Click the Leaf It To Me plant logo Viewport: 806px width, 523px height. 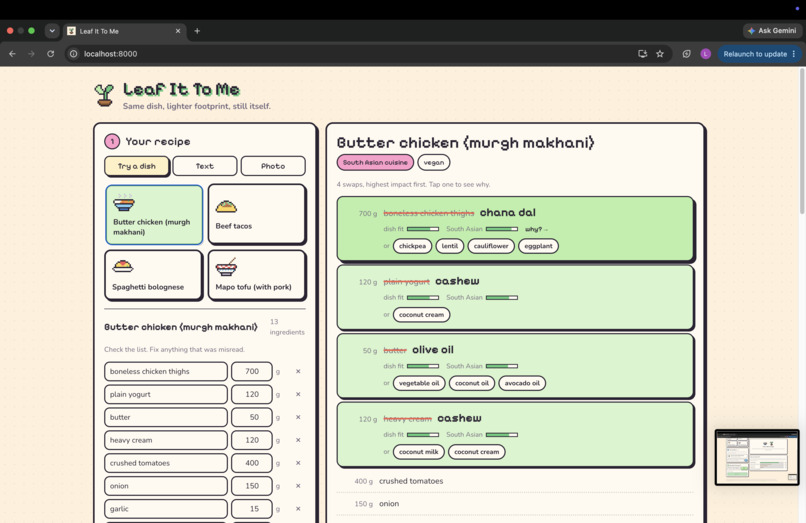(104, 95)
